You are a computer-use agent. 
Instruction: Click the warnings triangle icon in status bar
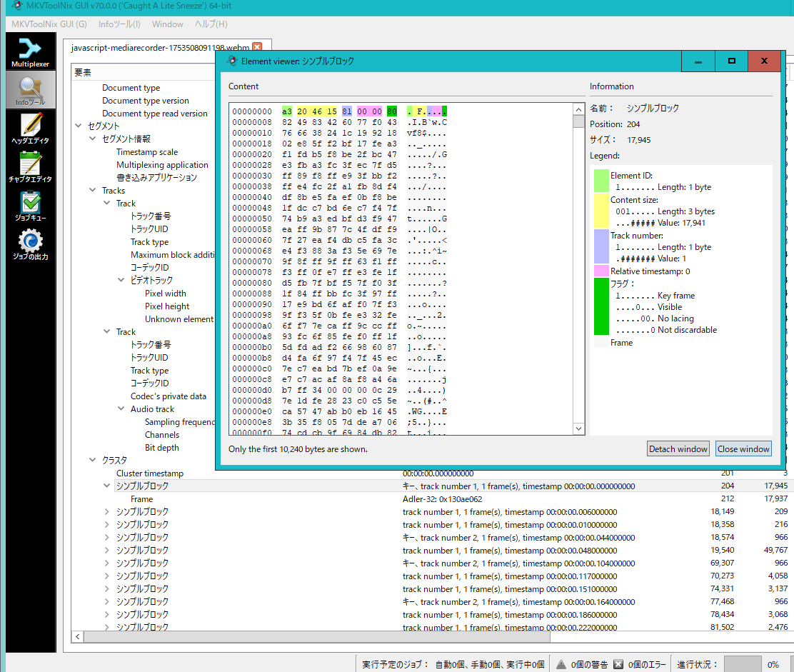pos(561,664)
